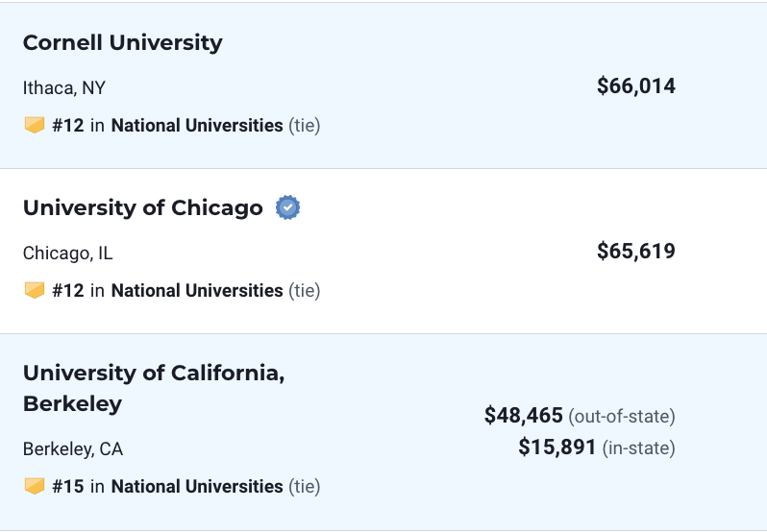Click Cornell's $66,014 tuition figure

point(636,86)
